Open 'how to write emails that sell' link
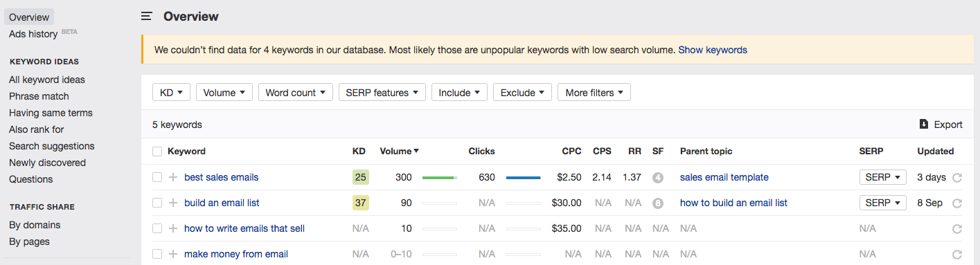Image resolution: width=980 pixels, height=265 pixels. 244,228
